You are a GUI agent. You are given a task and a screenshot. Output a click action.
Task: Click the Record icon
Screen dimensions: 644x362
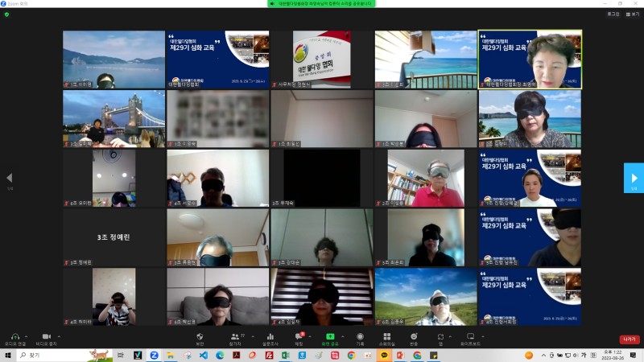click(x=360, y=335)
